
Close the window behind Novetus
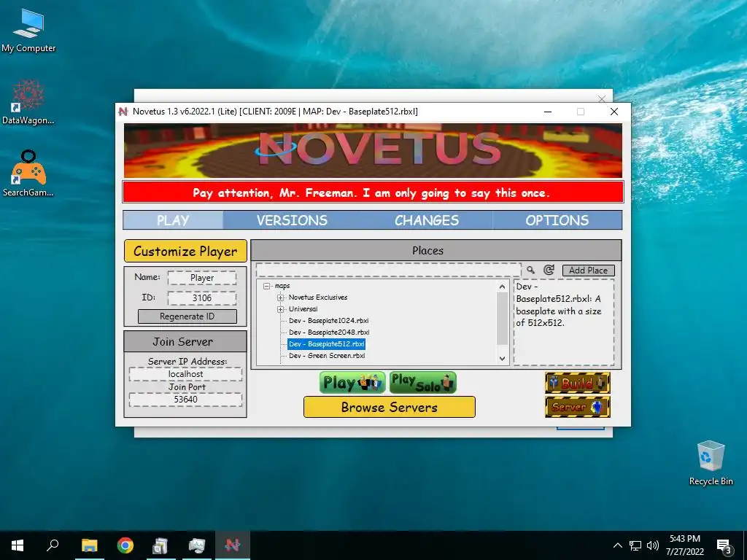[x=602, y=98]
